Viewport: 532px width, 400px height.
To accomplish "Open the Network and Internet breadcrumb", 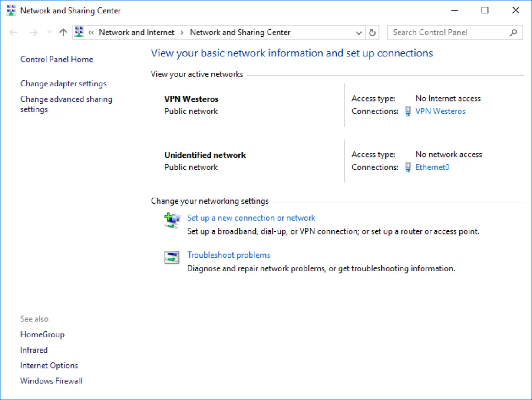I will (x=136, y=32).
